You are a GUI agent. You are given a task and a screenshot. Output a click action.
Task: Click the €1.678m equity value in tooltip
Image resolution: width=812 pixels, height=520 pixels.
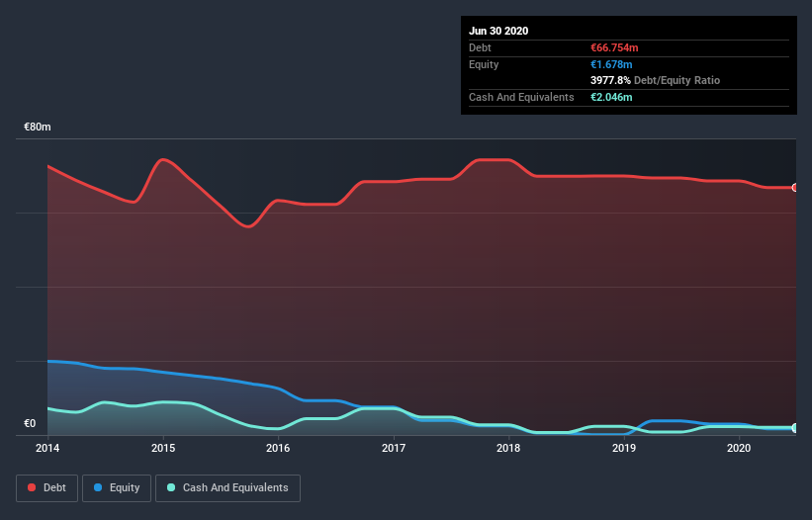coord(611,64)
